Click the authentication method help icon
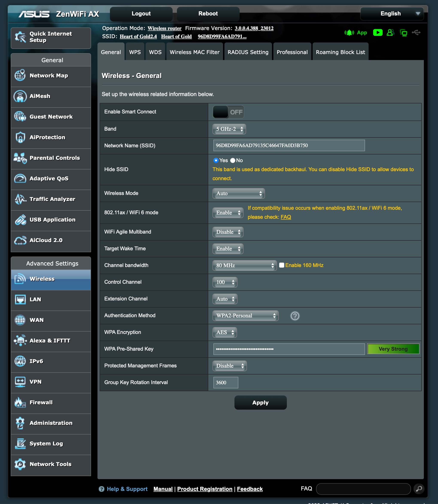This screenshot has width=438, height=504. (295, 316)
